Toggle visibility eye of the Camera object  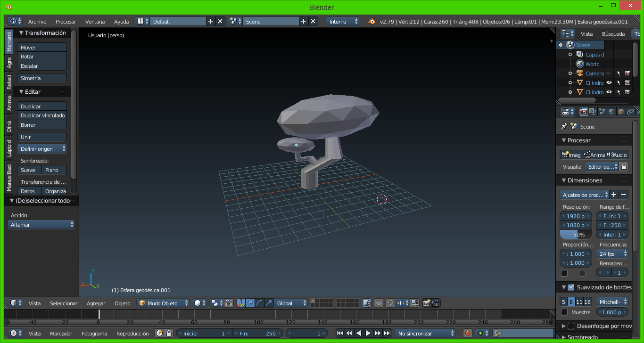click(609, 73)
